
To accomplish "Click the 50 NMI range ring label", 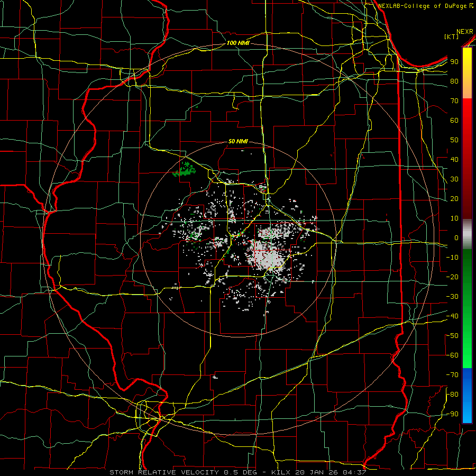I will (239, 141).
